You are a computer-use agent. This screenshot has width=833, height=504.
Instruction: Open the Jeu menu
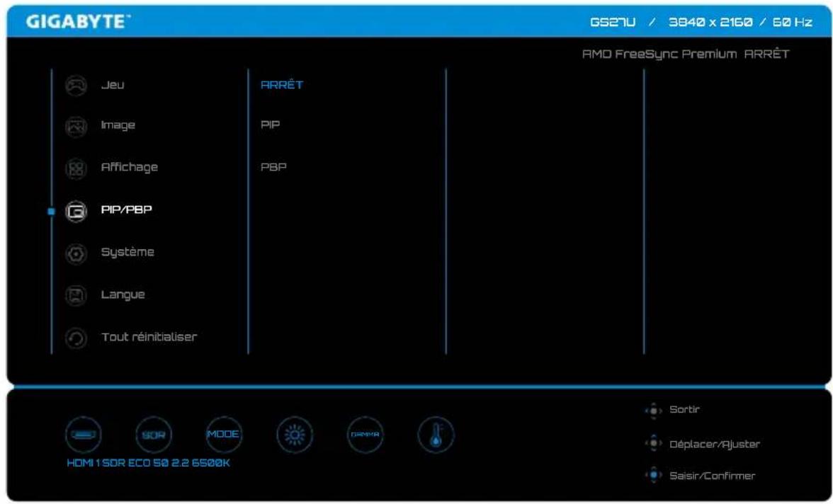coord(113,85)
